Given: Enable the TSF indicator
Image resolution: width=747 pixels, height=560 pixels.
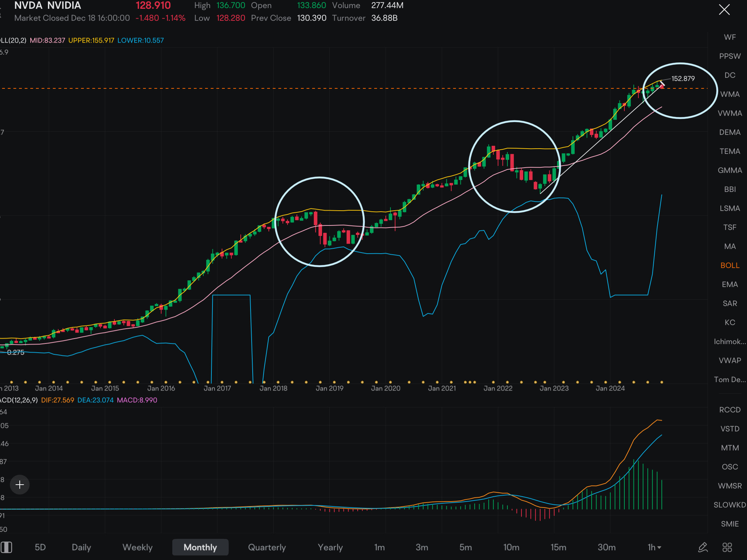Looking at the screenshot, I should 730,227.
